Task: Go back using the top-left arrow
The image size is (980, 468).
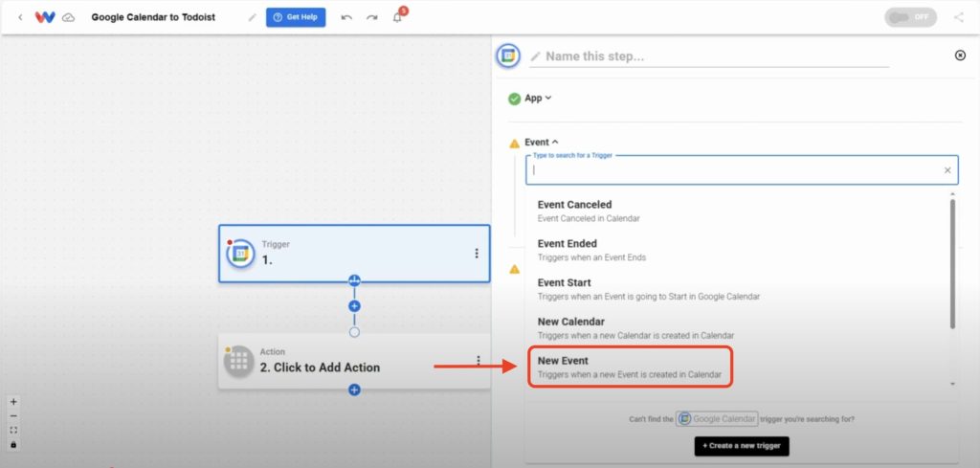Action: point(20,17)
